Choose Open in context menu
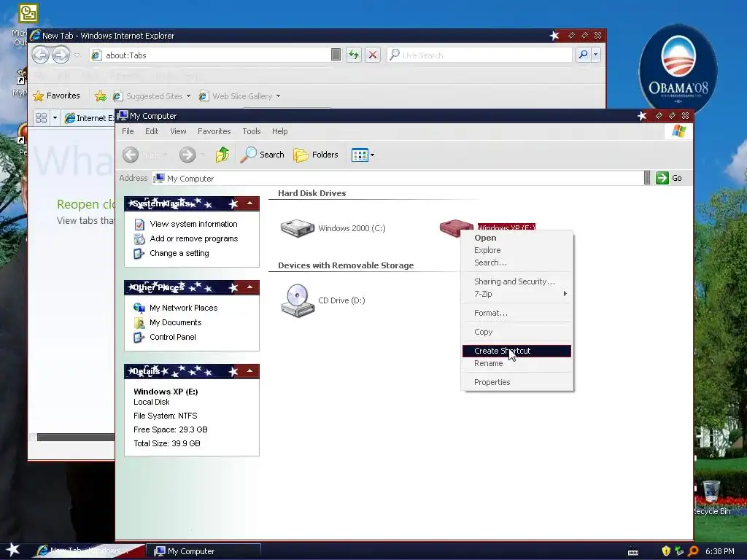747x560 pixels. click(516, 238)
